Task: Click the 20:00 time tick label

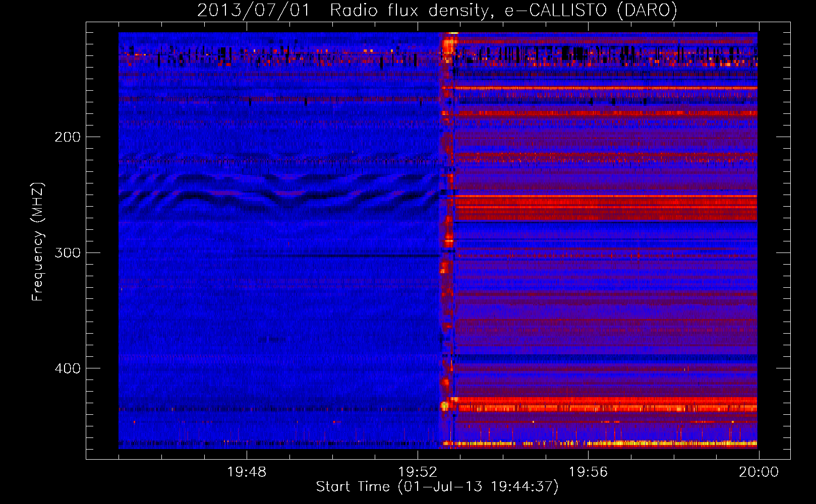Action: (759, 472)
